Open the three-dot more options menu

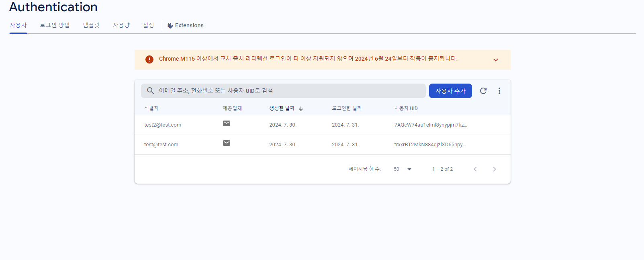499,91
